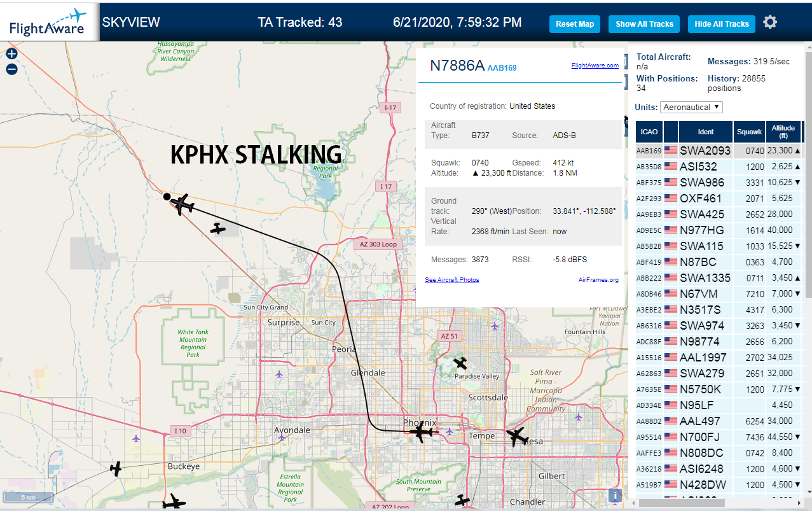Click the Reset Map button
812x511 pixels.
click(575, 24)
